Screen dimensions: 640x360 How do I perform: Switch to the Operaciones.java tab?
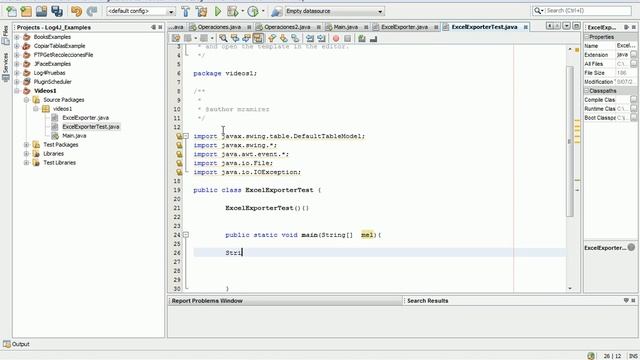tap(220, 27)
